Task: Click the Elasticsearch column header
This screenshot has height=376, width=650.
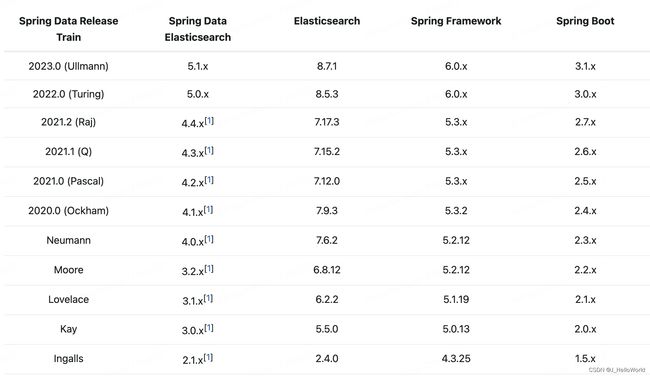Action: click(327, 21)
